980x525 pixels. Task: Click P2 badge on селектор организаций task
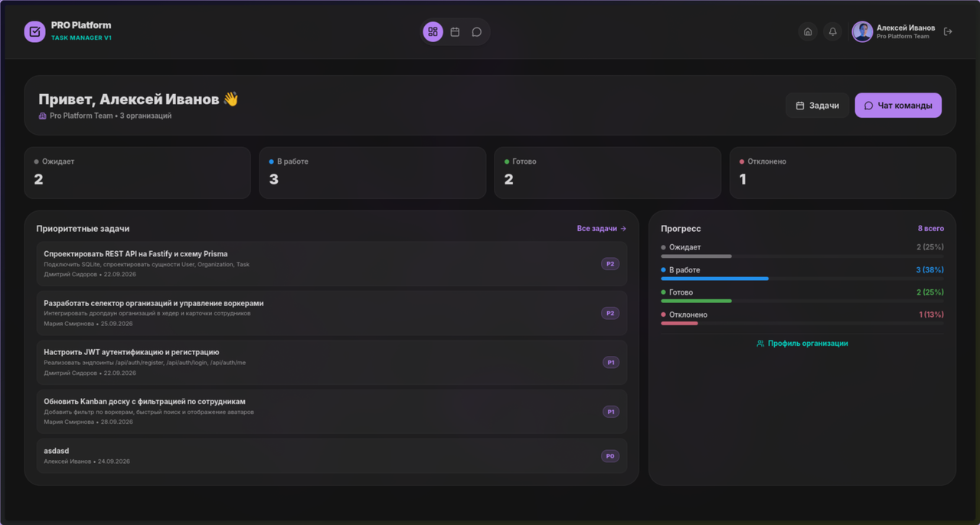tap(610, 313)
